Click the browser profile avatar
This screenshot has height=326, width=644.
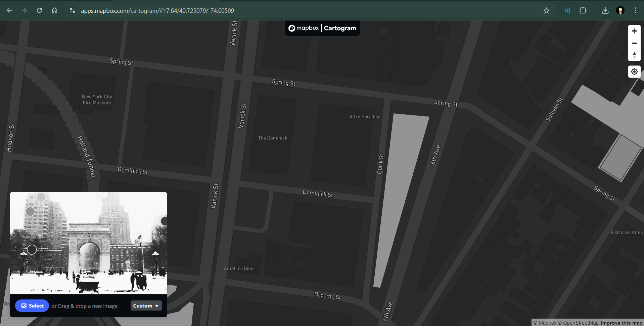pos(620,10)
